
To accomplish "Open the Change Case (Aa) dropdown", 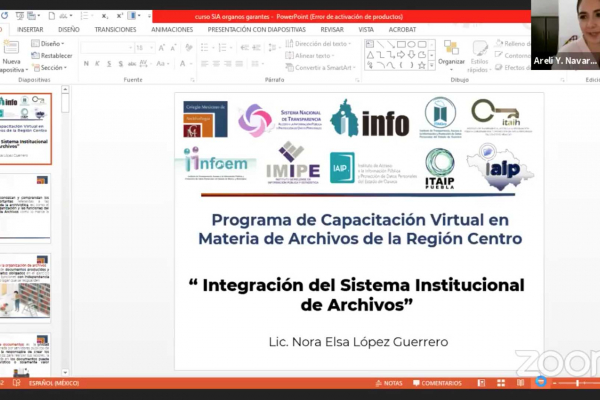I will pyautogui.click(x=162, y=64).
